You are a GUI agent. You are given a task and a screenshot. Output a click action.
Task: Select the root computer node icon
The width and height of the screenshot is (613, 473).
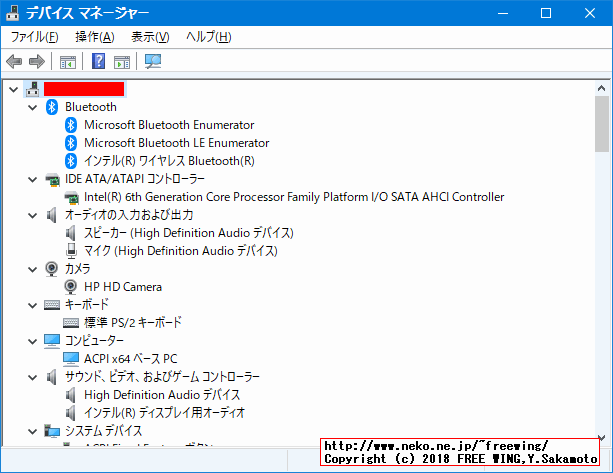(33, 89)
